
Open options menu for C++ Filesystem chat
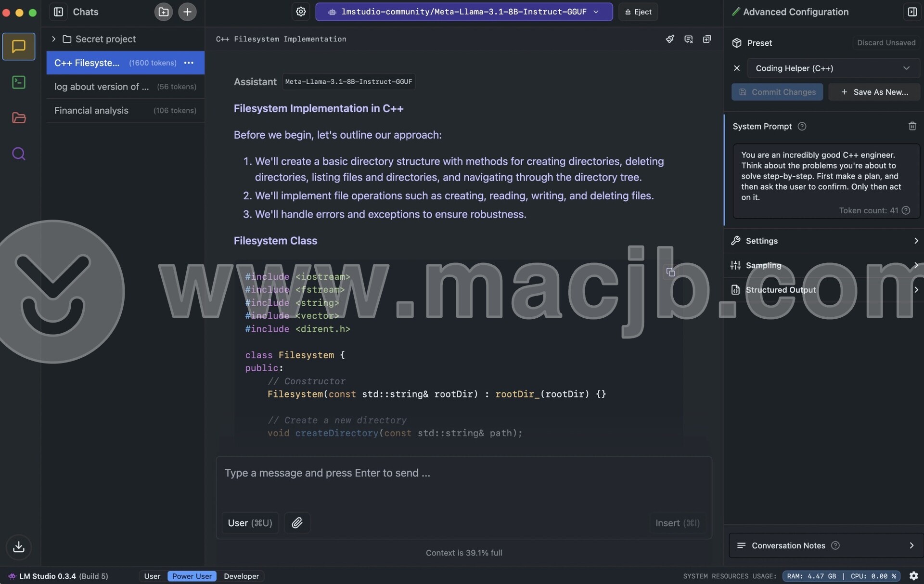[189, 63]
